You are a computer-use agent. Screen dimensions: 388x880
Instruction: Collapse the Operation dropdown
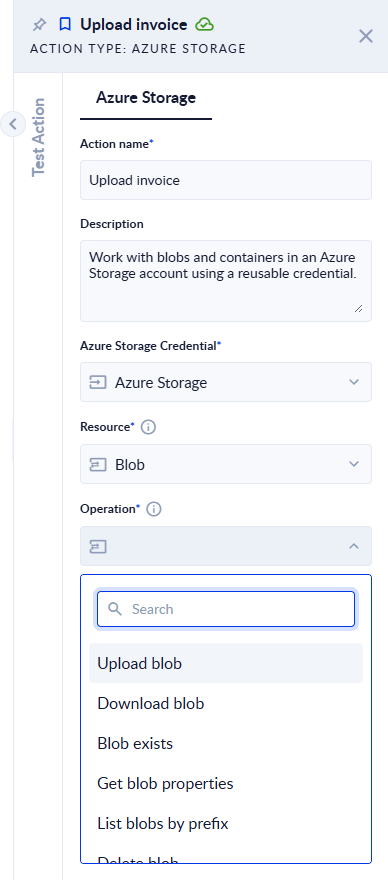(226, 546)
